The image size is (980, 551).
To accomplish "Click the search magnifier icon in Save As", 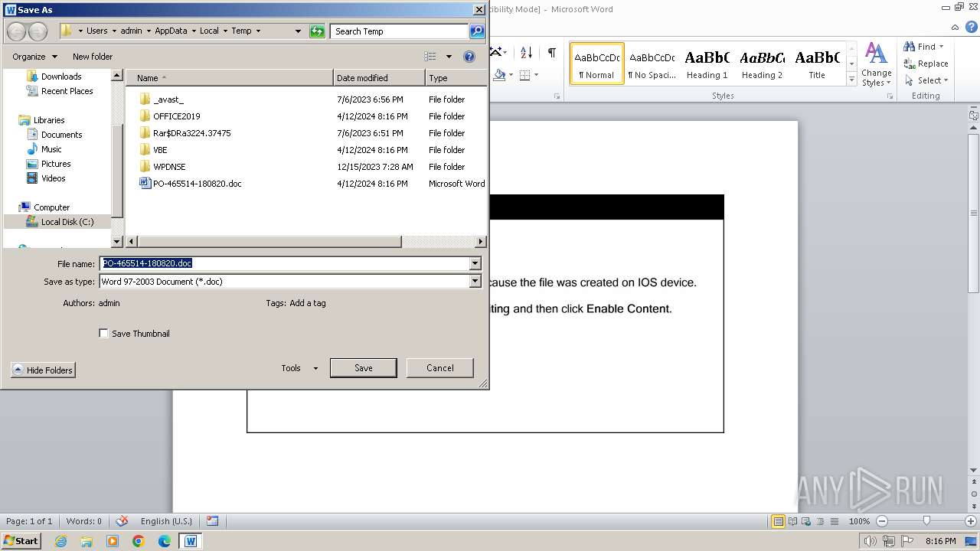I will tap(477, 31).
